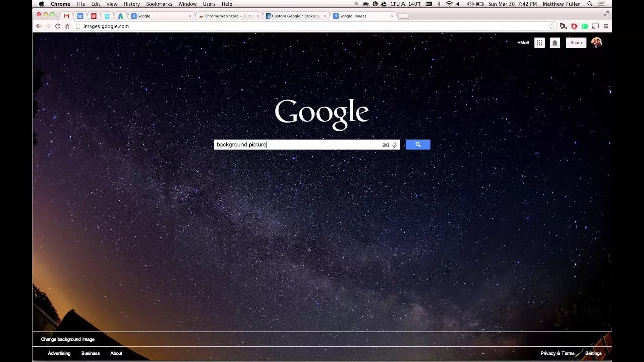Close the Chrome Web Store tab
644x362 pixels.
click(258, 16)
